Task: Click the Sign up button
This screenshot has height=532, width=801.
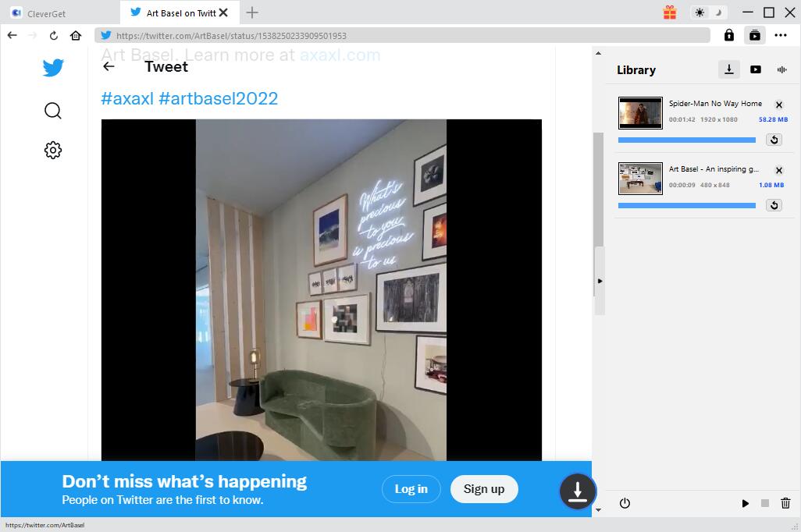Action: click(484, 489)
